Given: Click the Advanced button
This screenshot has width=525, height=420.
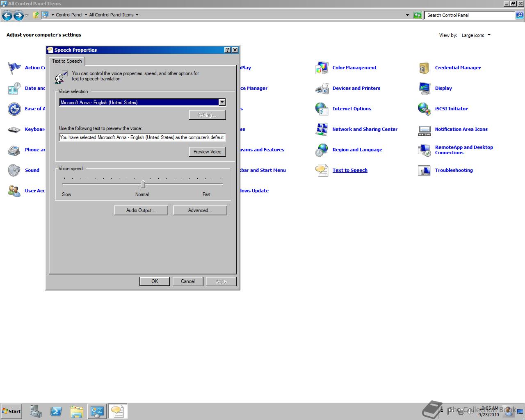Looking at the screenshot, I should pos(200,210).
